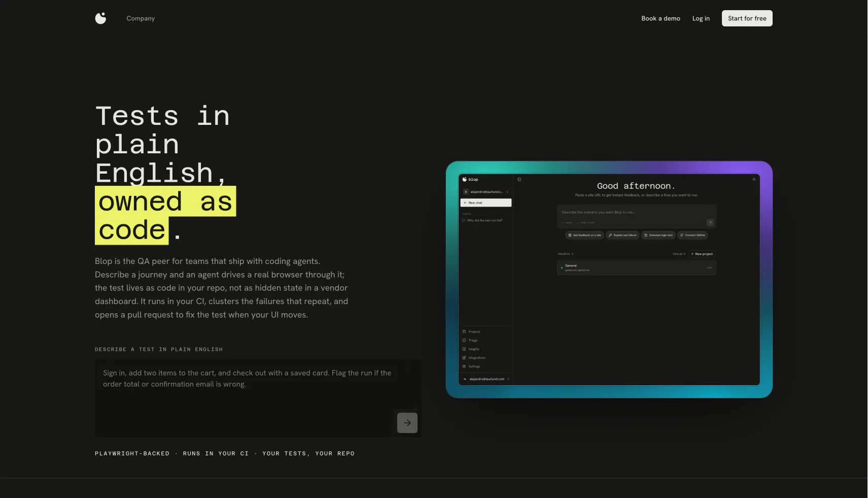Focus the plain-English test description box
The image size is (868, 498).
(x=258, y=398)
